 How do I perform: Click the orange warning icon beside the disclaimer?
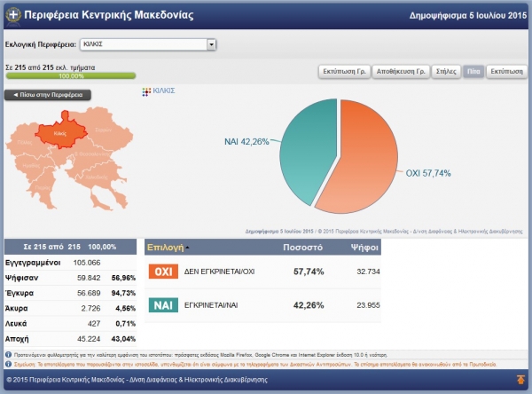[7, 362]
